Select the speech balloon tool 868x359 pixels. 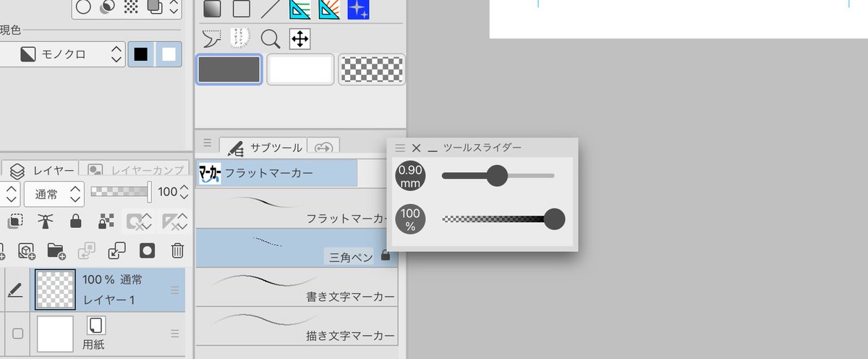coord(212,38)
